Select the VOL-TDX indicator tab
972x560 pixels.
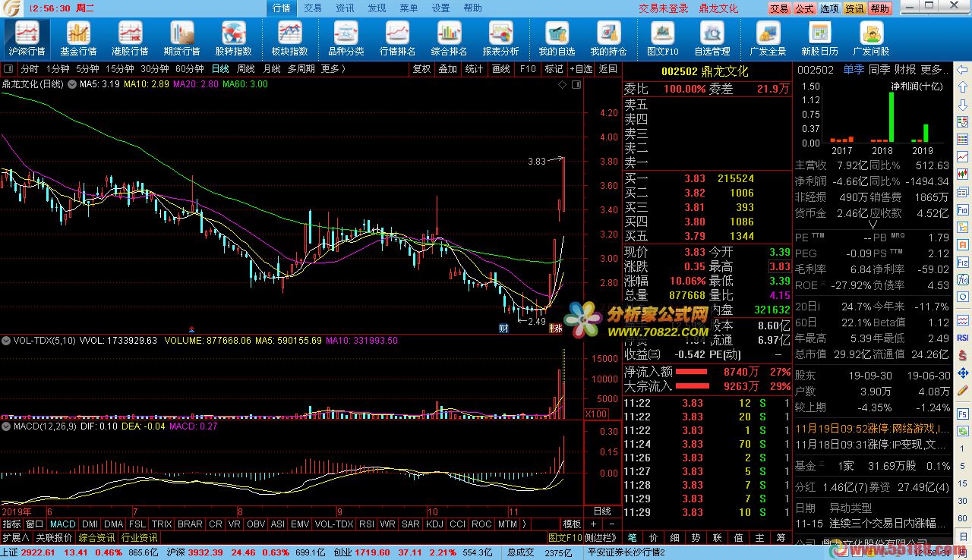point(334,524)
